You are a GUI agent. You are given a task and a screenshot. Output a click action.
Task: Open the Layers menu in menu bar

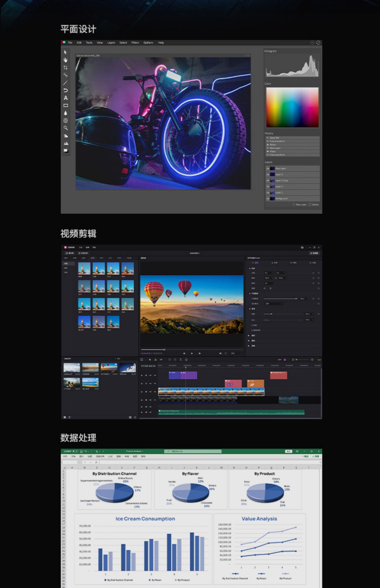click(x=111, y=43)
